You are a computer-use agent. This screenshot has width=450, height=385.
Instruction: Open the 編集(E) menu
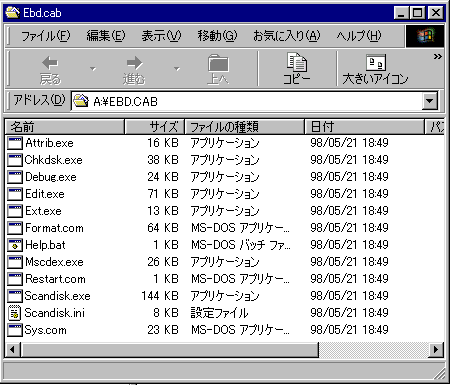106,35
